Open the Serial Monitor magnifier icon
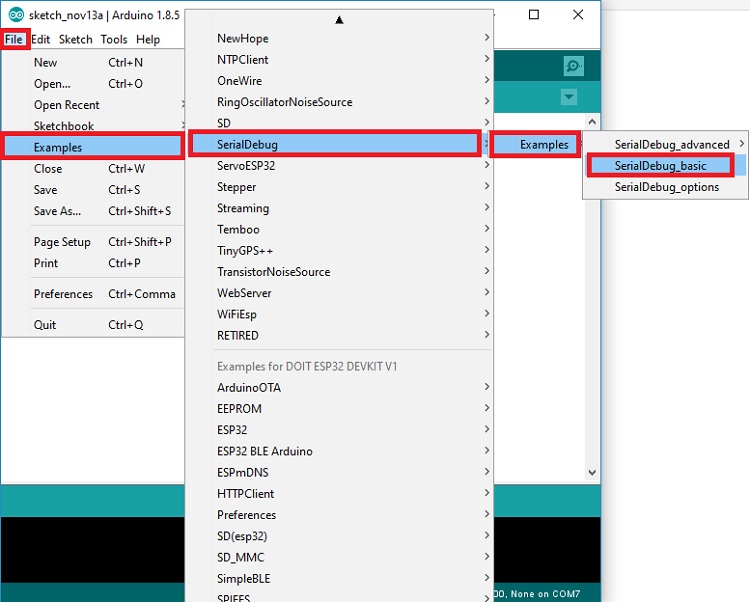The width and height of the screenshot is (750, 602). tap(573, 66)
